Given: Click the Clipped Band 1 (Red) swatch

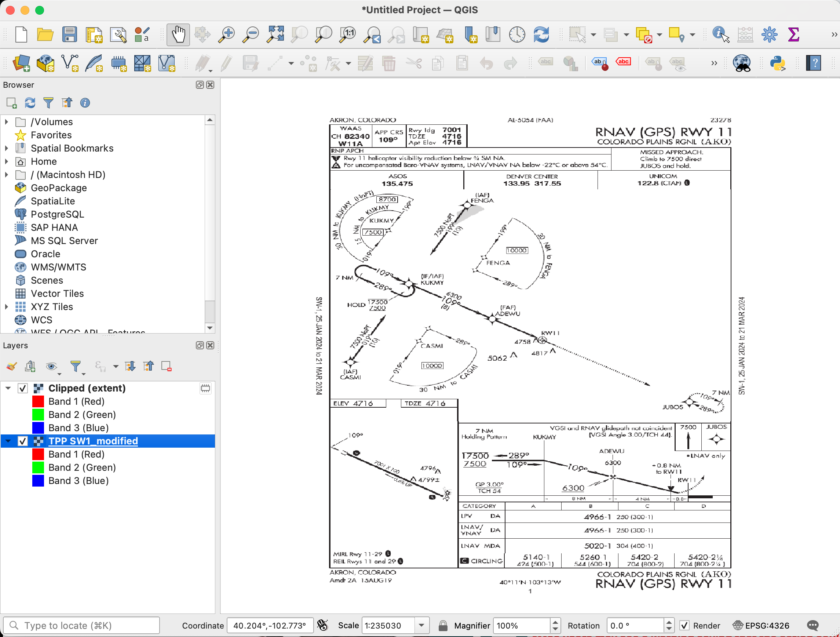Looking at the screenshot, I should (x=38, y=401).
